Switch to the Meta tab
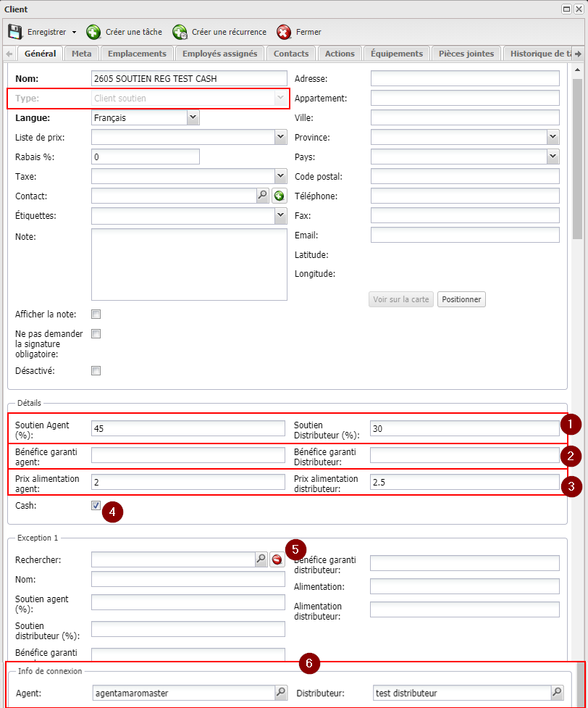The image size is (588, 708). click(81, 54)
